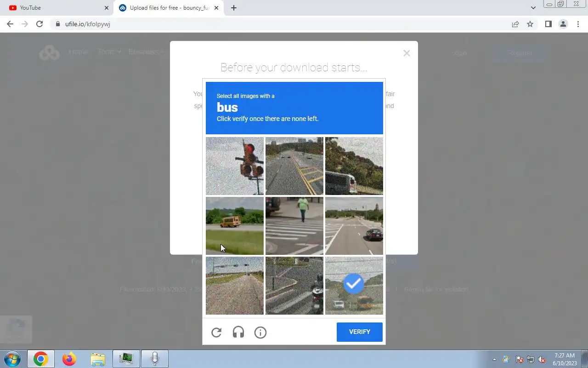
Task: Close the Upload files for free tab
Action: (216, 8)
